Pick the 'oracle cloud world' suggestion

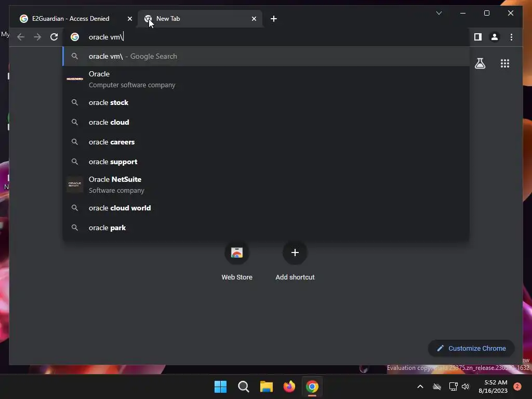click(x=267, y=208)
